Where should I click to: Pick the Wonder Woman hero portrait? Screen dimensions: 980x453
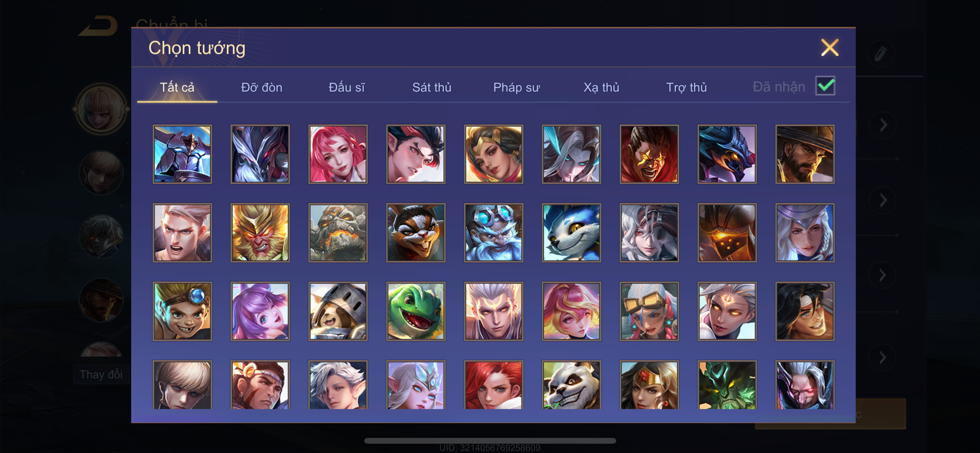click(x=649, y=385)
